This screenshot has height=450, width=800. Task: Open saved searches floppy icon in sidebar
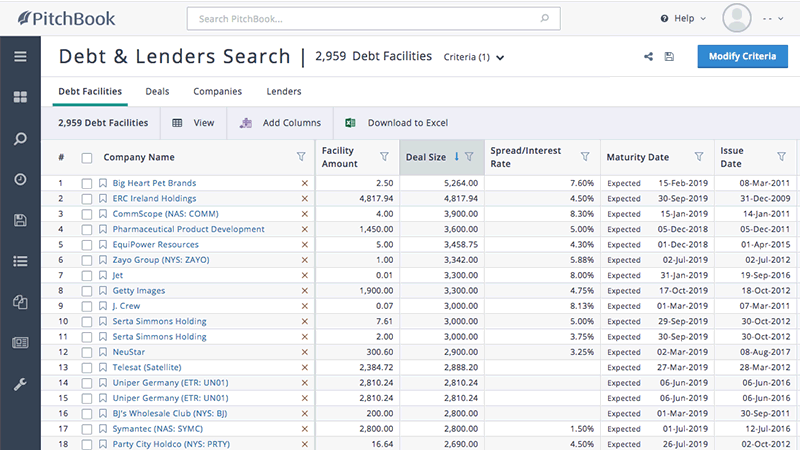pyautogui.click(x=20, y=220)
